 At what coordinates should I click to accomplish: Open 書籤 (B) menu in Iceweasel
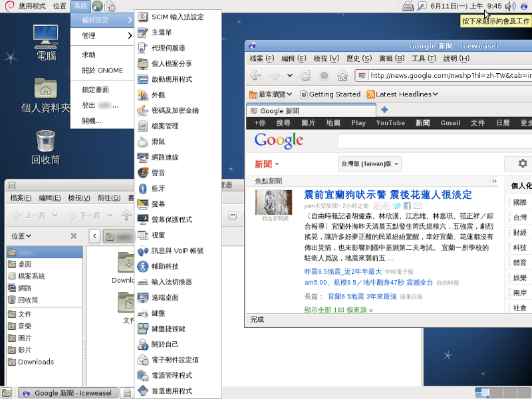pyautogui.click(x=392, y=59)
